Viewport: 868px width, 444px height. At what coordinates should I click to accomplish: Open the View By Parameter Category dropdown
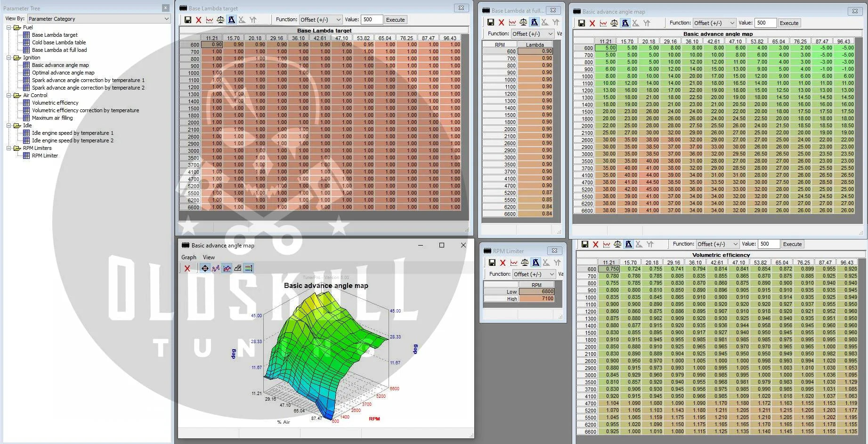98,19
